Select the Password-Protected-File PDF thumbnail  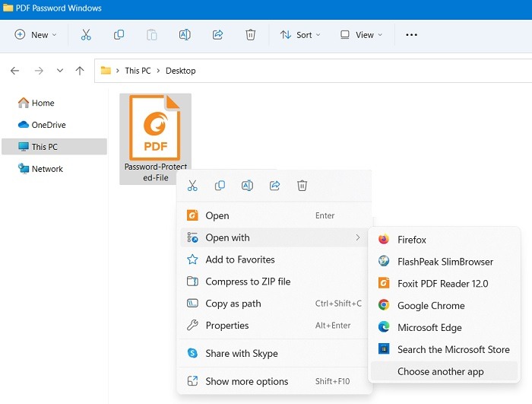coord(155,127)
